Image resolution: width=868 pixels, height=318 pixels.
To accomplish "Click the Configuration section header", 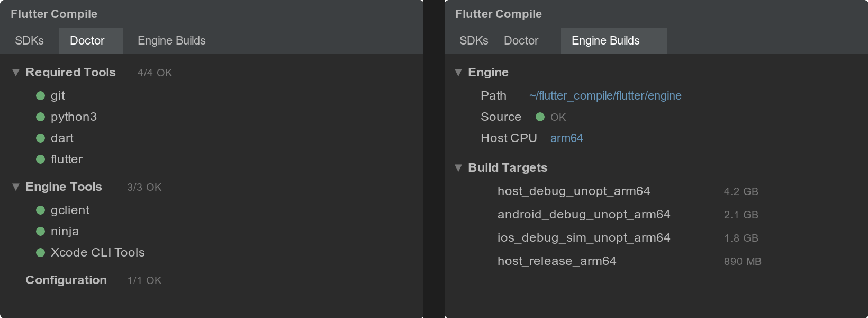I will point(66,280).
